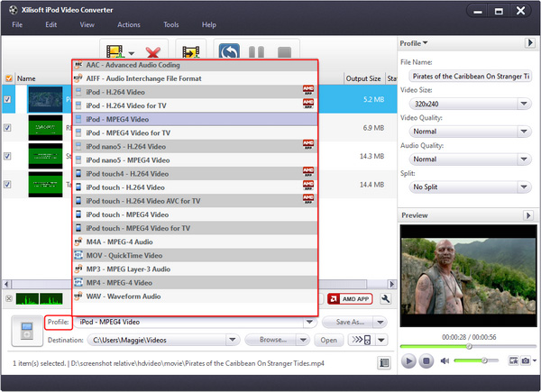Open the Help menu
Image resolution: width=541 pixels, height=392 pixels.
[x=209, y=25]
